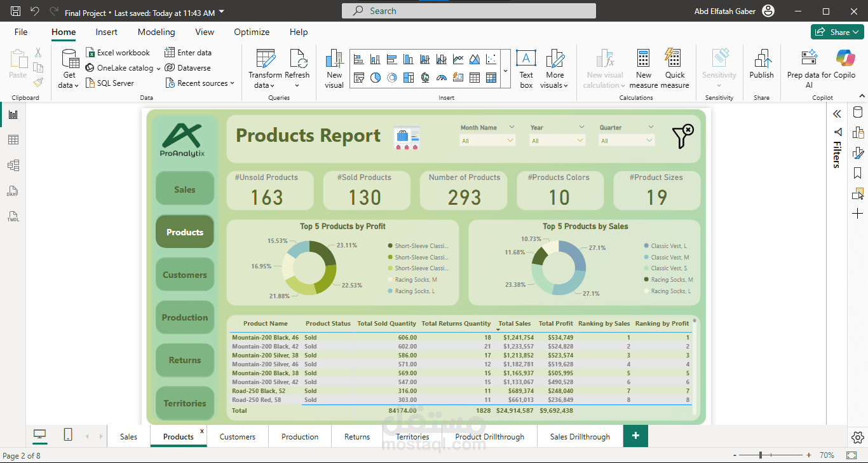This screenshot has height=463, width=868.
Task: Click the clear filters funnel icon
Action: 682,137
